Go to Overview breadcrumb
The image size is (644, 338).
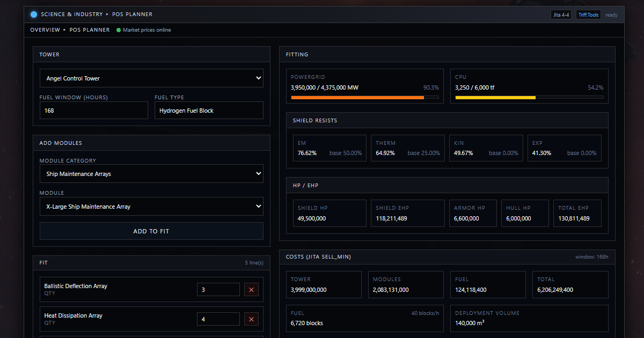point(45,30)
